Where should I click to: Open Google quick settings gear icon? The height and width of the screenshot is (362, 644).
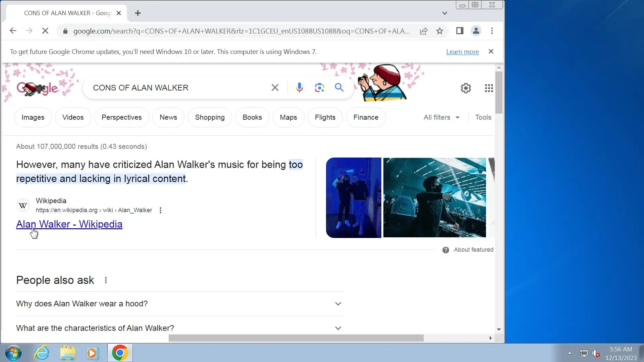pyautogui.click(x=466, y=88)
